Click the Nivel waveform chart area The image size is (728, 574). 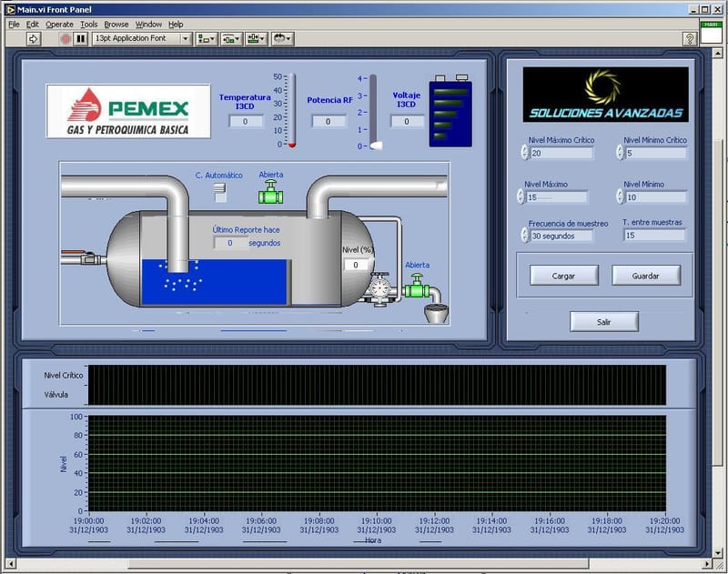(377, 463)
